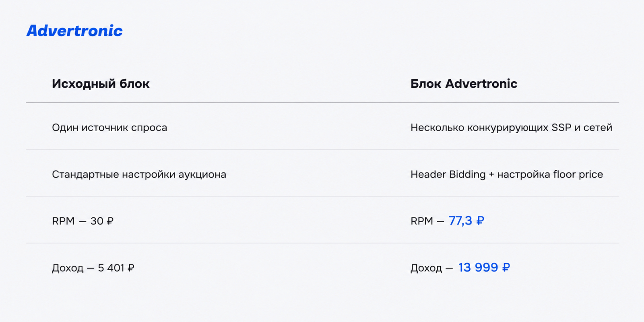The image size is (644, 322).
Task: Click the 'RPM — 30 ₽' value
Action: (83, 221)
